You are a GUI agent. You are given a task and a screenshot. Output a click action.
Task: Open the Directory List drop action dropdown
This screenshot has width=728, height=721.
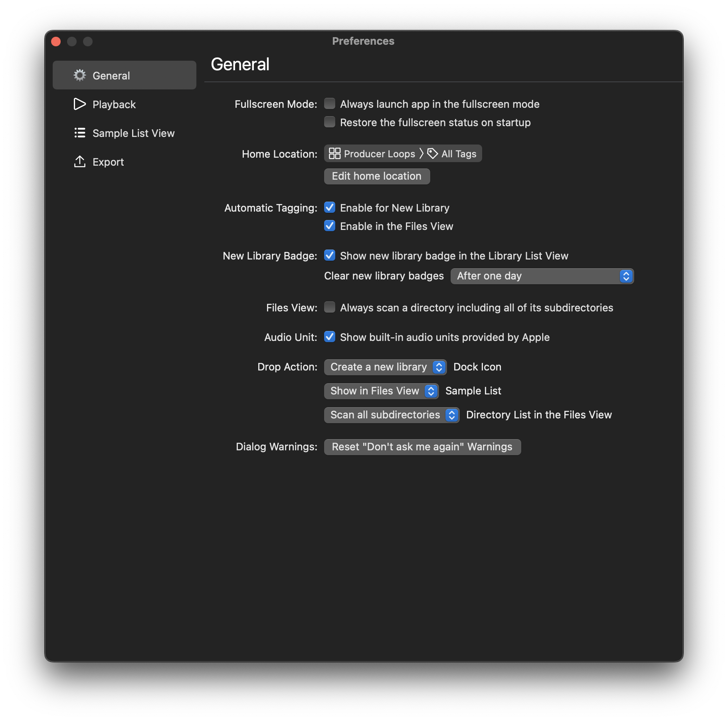pyautogui.click(x=392, y=415)
